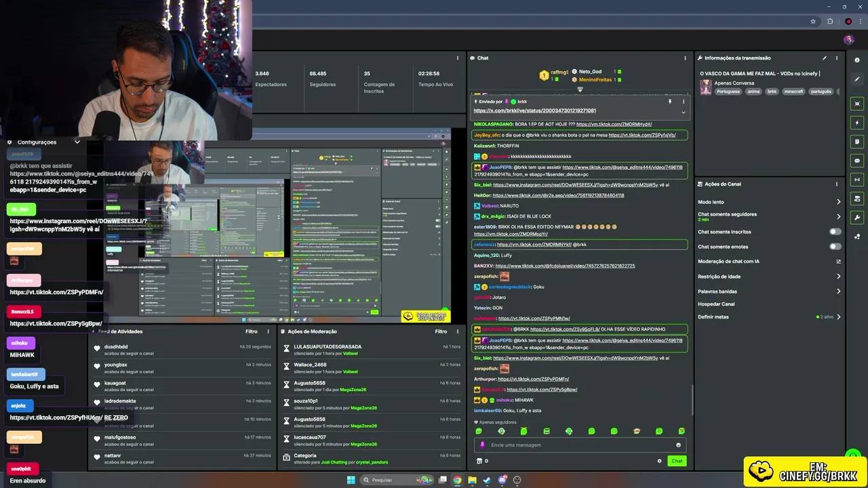868x488 pixels.
Task: Click the green Chat send button
Action: [x=677, y=461]
